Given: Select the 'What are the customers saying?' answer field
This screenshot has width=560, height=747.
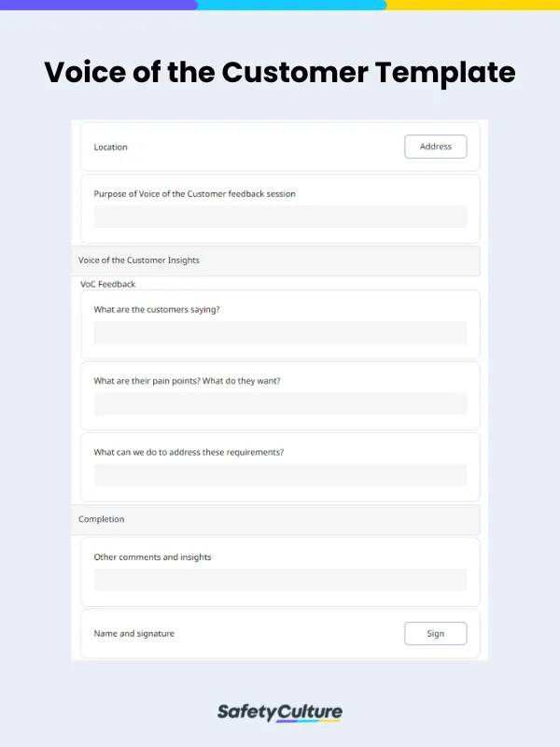Looking at the screenshot, I should click(x=280, y=332).
